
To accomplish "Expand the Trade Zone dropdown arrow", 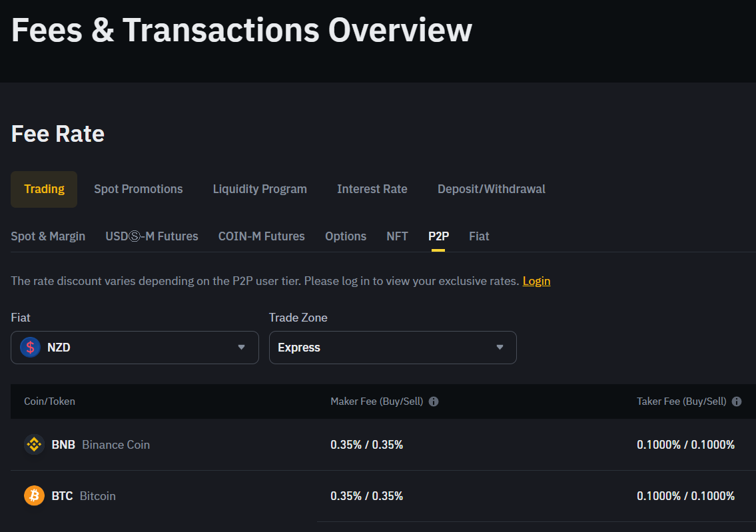I will click(x=500, y=348).
